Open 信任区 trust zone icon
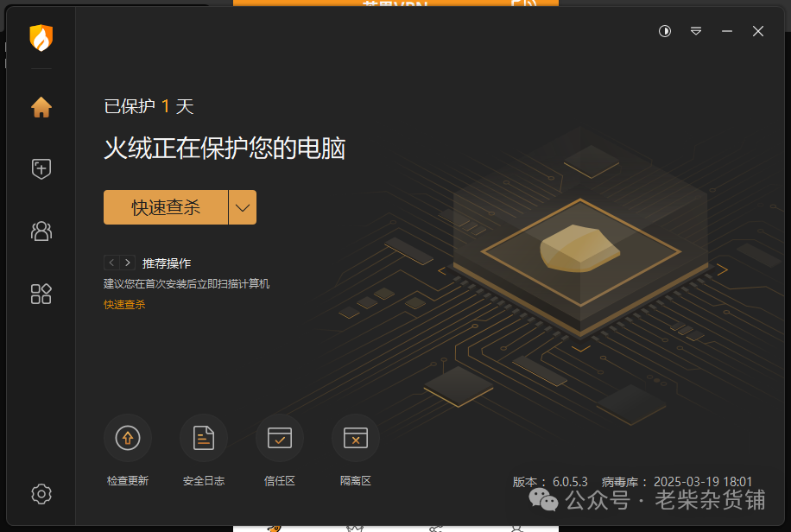This screenshot has width=791, height=532. tap(280, 438)
